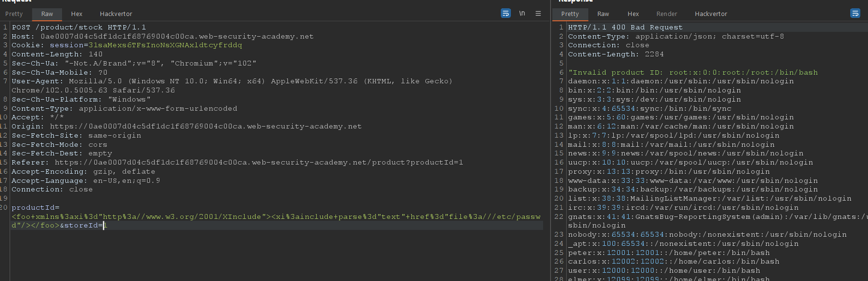Click the 'bin:x:2:2' response line
The width and height of the screenshot is (868, 281).
[x=654, y=91]
